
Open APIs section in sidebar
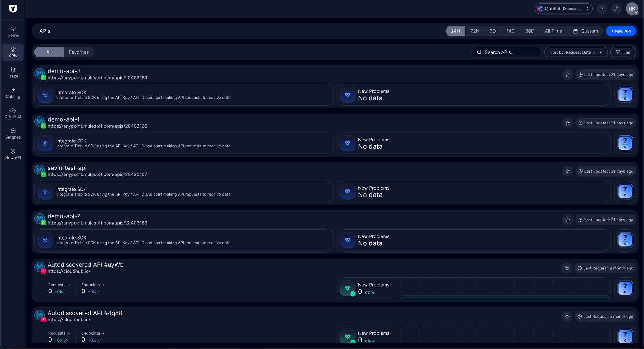pos(13,52)
